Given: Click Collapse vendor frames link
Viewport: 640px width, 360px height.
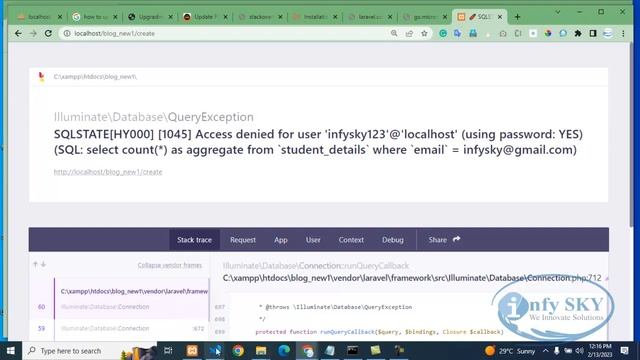Looking at the screenshot, I should [169, 265].
